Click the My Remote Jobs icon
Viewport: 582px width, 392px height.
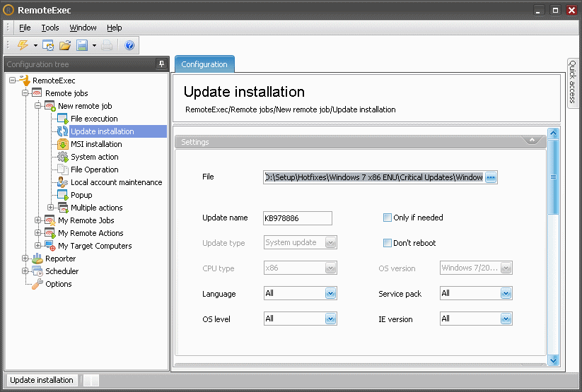pyautogui.click(x=50, y=220)
